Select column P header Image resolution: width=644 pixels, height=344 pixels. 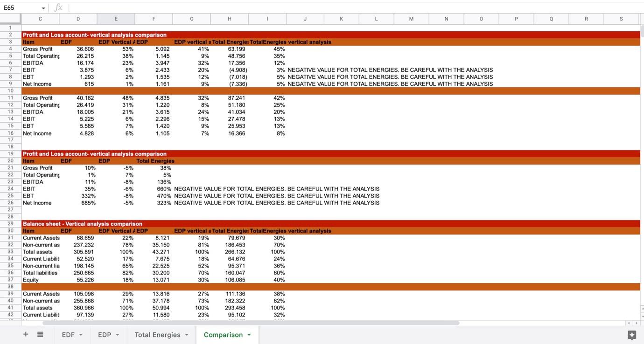[516, 19]
